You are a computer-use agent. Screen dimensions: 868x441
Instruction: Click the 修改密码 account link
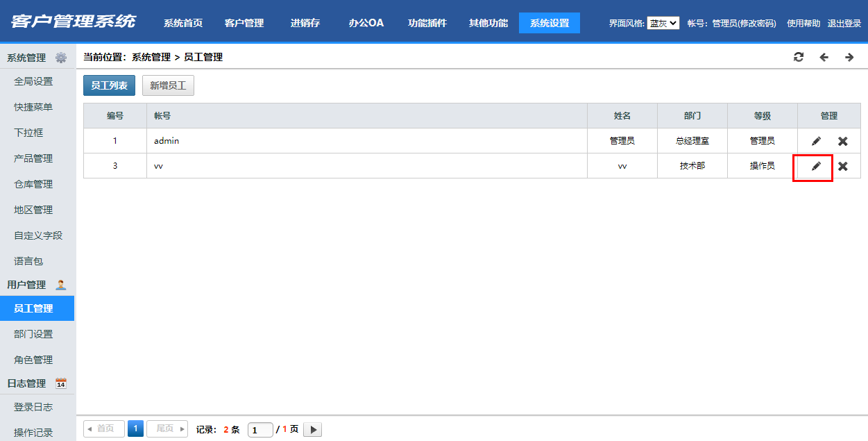point(758,23)
